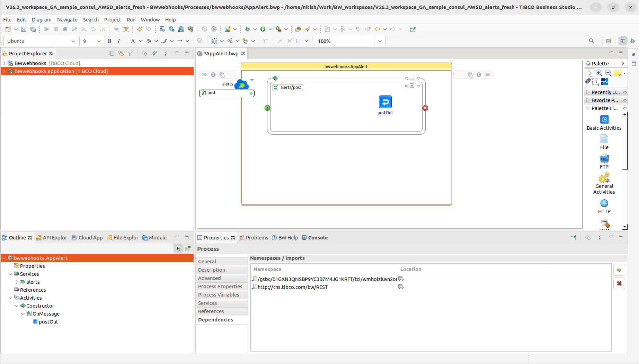639x364 pixels.
Task: Click the Zoom Out palette tool
Action: (608, 73)
